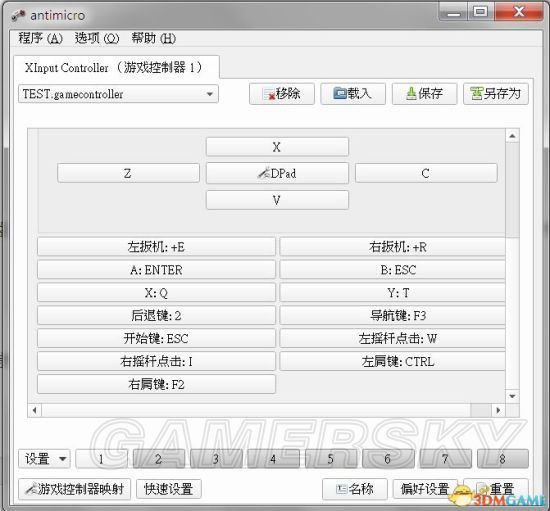Select the XInput Controller tab
The height and width of the screenshot is (511, 550).
point(116,67)
